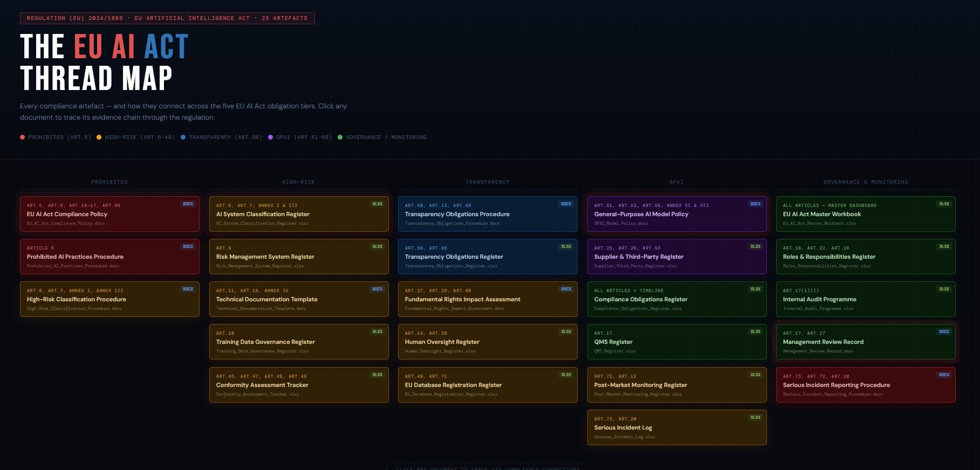
Task: Click filename QMS_Register.xlsx
Action: tap(615, 351)
